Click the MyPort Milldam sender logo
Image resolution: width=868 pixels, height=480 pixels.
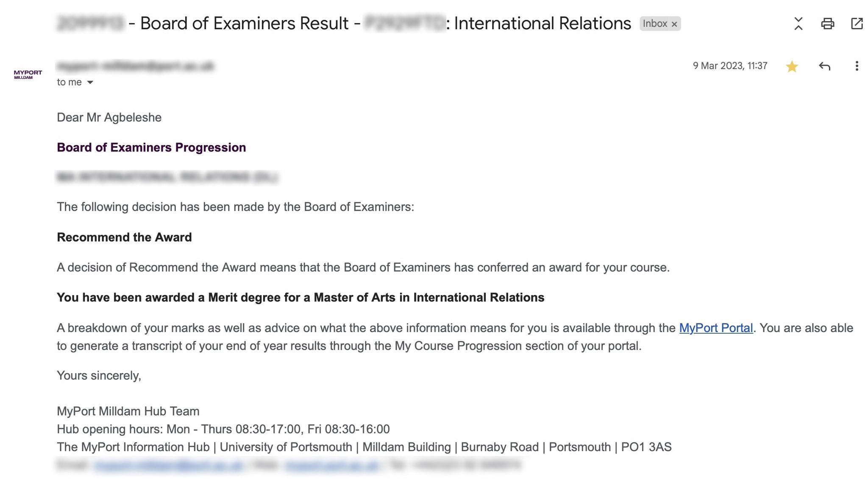point(28,75)
